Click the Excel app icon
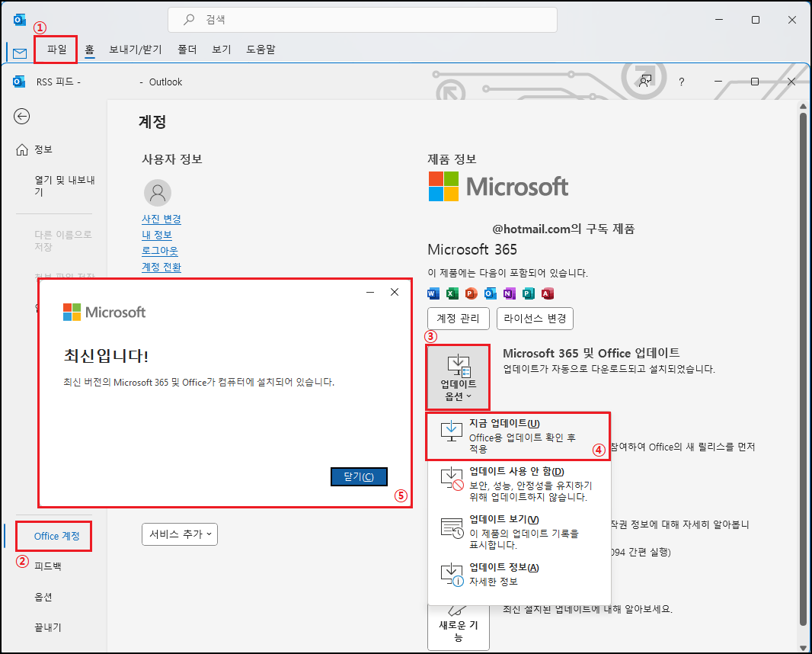 (452, 293)
